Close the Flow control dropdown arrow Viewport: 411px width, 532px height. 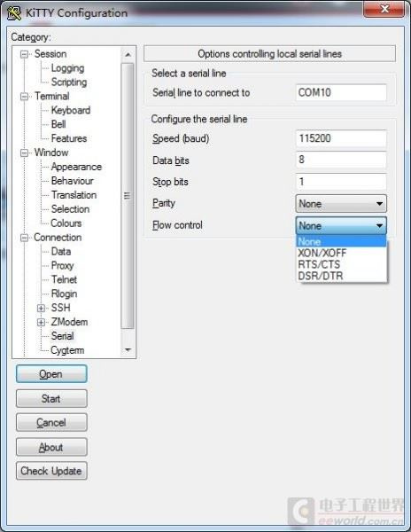[x=379, y=225]
